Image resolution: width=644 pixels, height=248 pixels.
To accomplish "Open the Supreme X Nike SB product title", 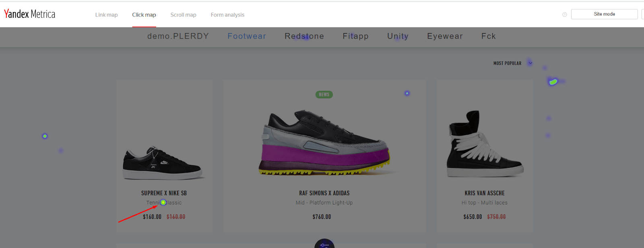I will click(x=164, y=193).
